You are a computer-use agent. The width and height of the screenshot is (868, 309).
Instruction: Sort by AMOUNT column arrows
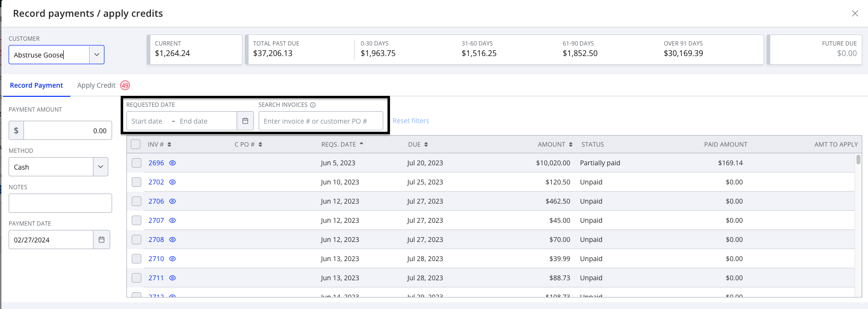571,144
